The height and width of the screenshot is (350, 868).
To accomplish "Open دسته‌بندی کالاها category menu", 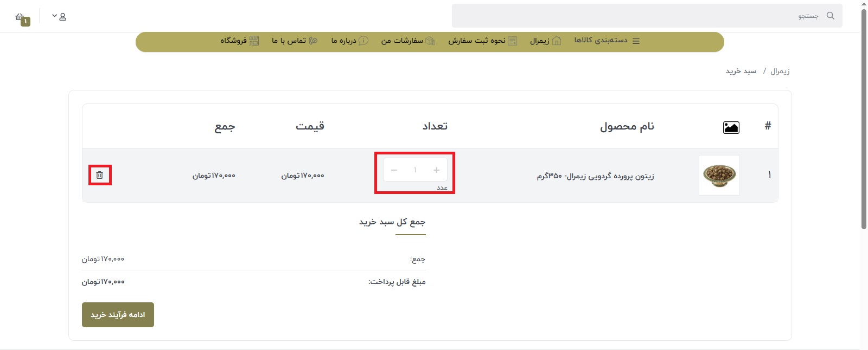I will point(607,41).
